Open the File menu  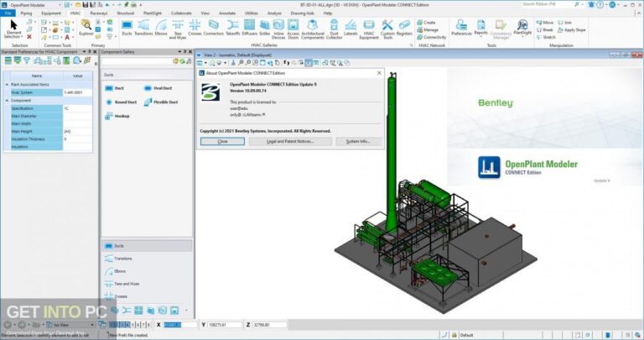8,13
